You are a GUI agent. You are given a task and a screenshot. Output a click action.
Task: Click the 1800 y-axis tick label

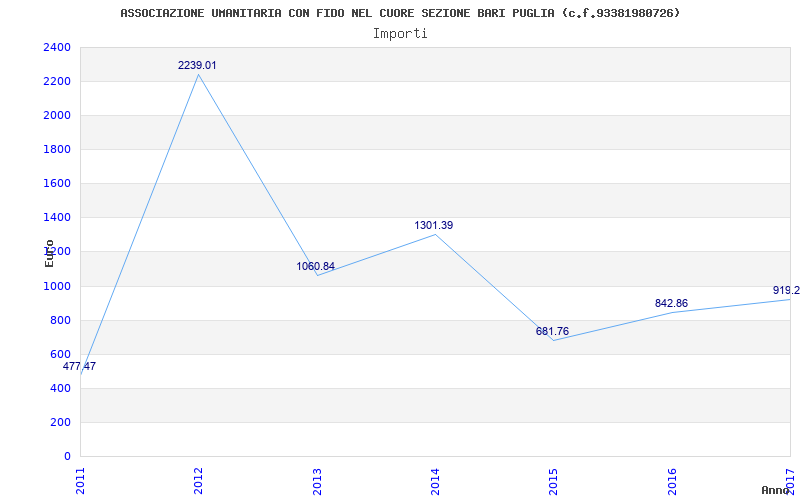[x=57, y=149]
